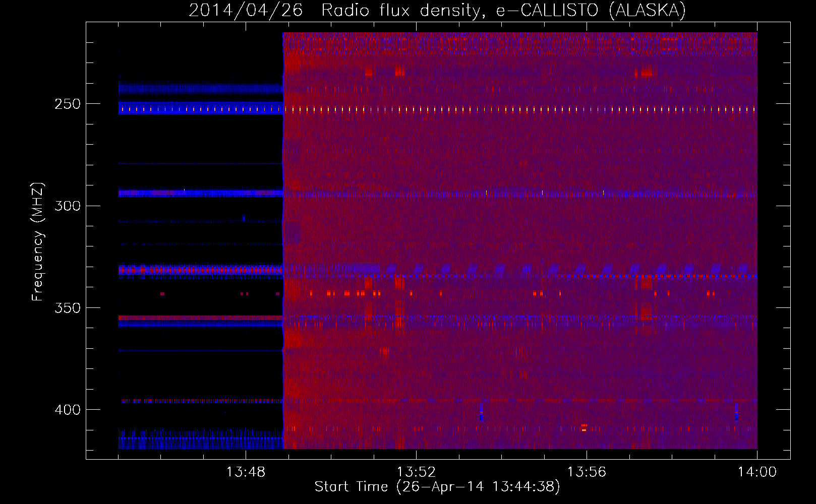
Task: Click the 400 frequency tick label
Action: point(68,410)
